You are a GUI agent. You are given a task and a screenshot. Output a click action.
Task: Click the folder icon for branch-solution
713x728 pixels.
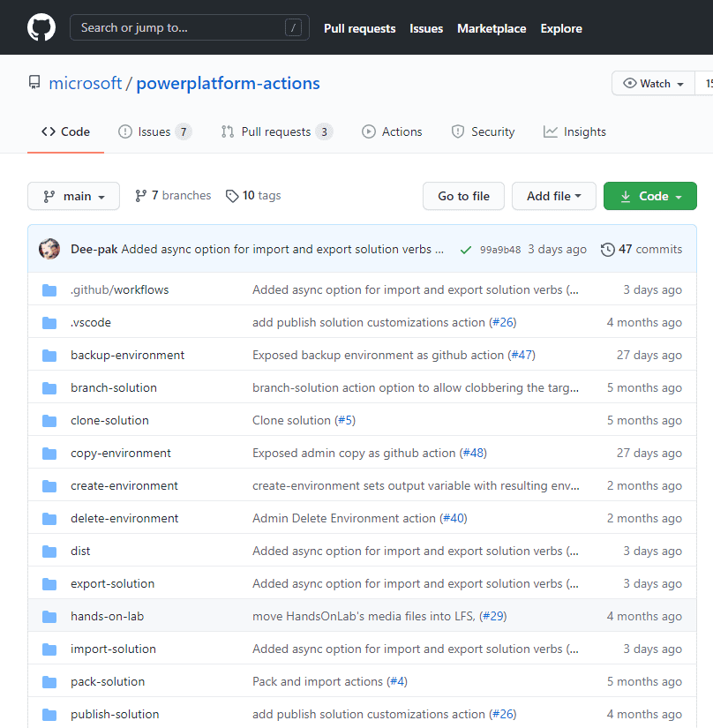coord(49,388)
